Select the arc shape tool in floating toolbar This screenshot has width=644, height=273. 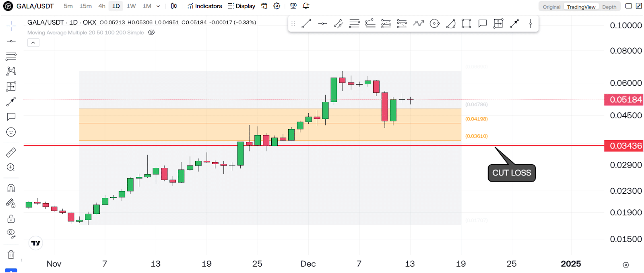[x=451, y=24]
